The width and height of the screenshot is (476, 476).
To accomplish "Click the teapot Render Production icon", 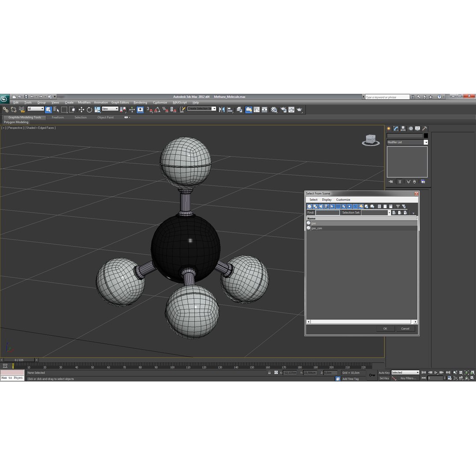I will click(300, 110).
